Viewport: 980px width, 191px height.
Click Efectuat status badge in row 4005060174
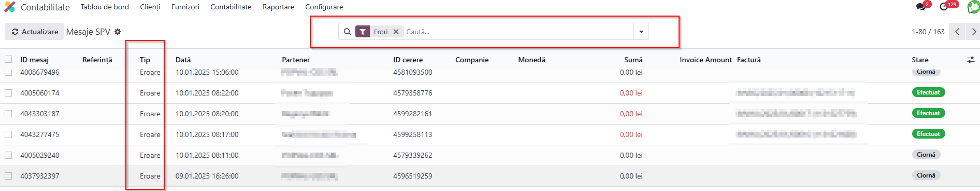click(x=928, y=92)
